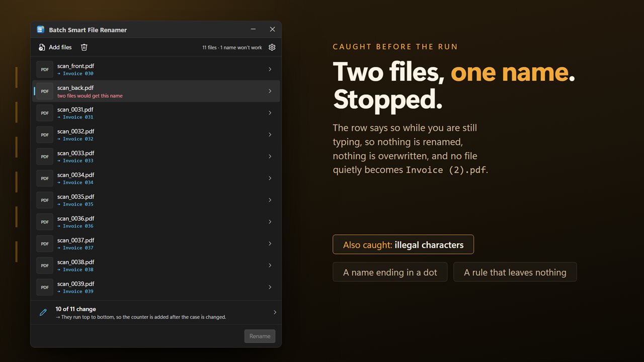The image size is (644, 362).
Task: Click the PDF icon beside scan_0038.pdf
Action: tap(45, 265)
